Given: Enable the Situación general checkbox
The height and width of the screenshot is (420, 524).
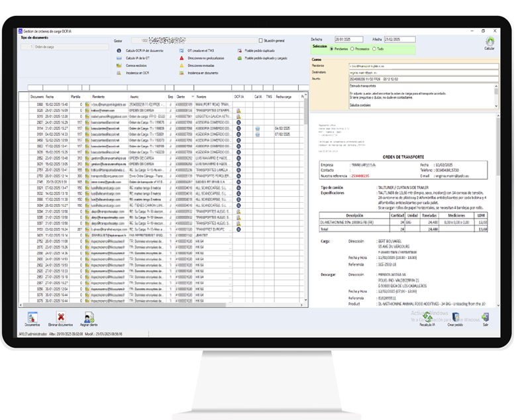Looking at the screenshot, I should pos(260,40).
